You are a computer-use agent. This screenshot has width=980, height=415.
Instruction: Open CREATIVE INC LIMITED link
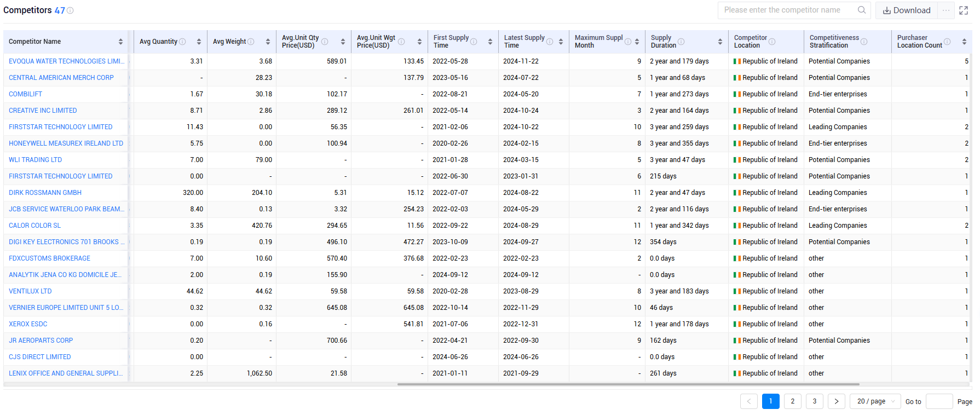tap(43, 111)
